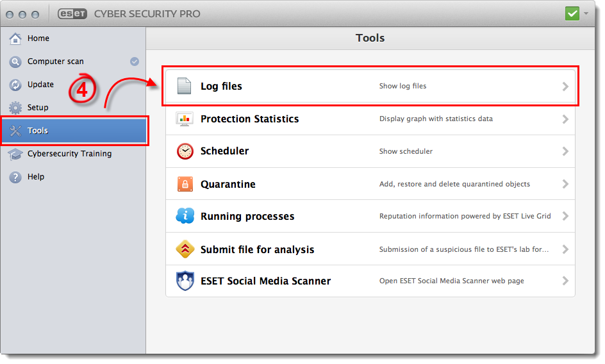The image size is (605, 364).
Task: Click the Scheduler clock icon
Action: coord(185,151)
